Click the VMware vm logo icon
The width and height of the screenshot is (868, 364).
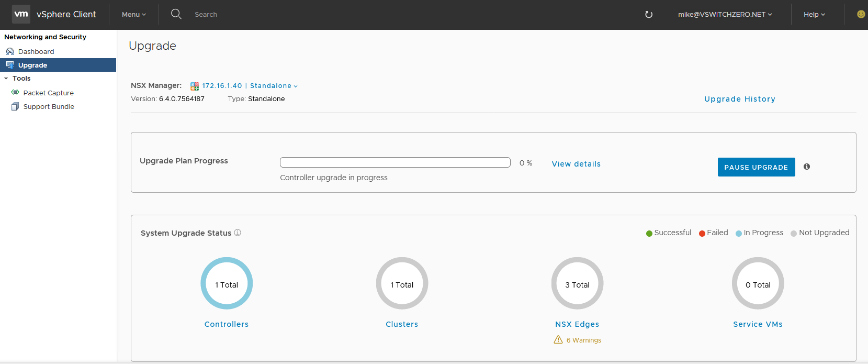pos(21,14)
